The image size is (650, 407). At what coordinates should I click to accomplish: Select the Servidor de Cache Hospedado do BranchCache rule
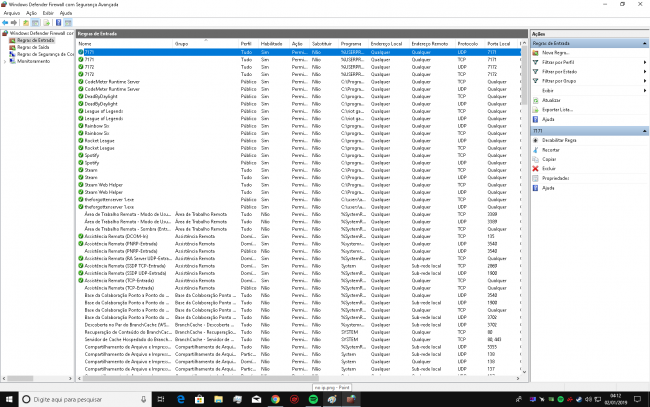[298, 339]
